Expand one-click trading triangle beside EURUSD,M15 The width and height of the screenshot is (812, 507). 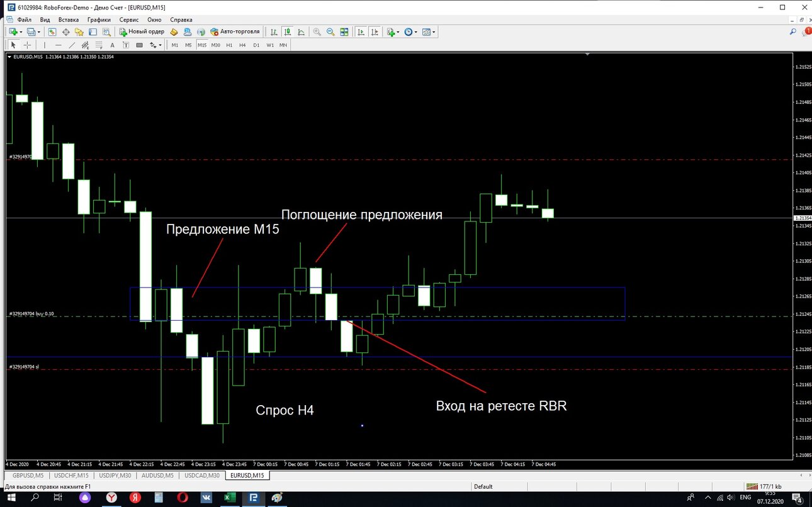(9, 57)
